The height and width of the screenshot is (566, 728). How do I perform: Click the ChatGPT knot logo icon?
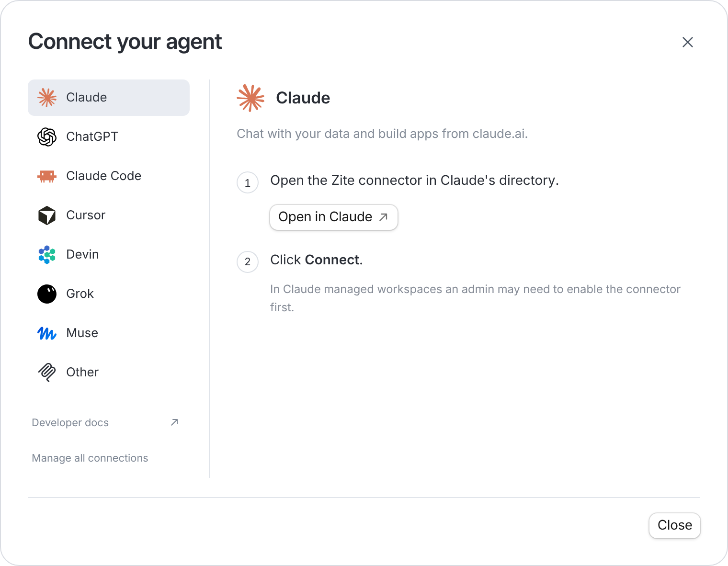click(47, 137)
